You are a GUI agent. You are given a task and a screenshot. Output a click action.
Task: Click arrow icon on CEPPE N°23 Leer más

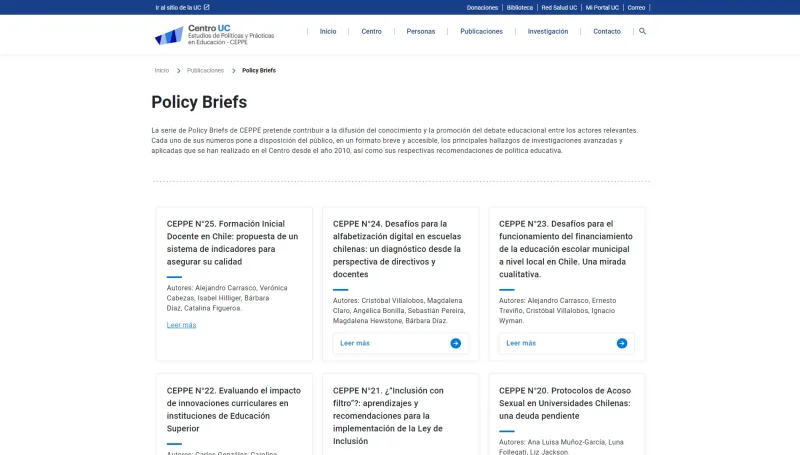pos(621,343)
